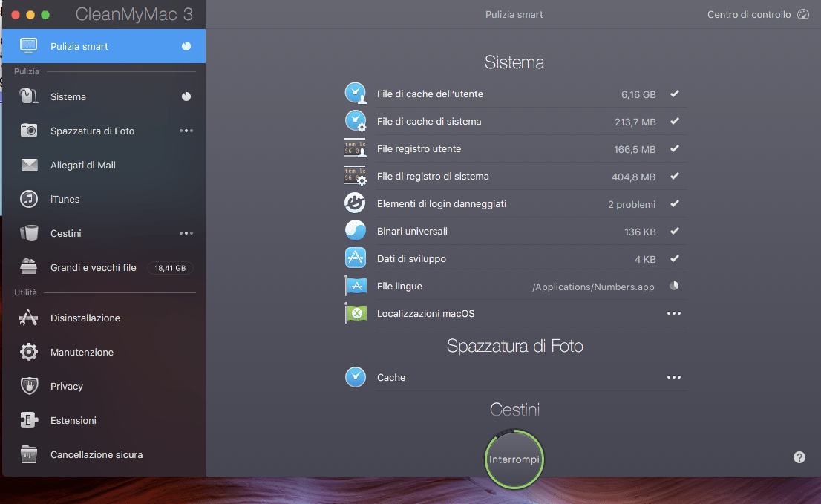The width and height of the screenshot is (821, 504).
Task: Toggle the File di registro di sistema checkmark
Action: point(674,177)
